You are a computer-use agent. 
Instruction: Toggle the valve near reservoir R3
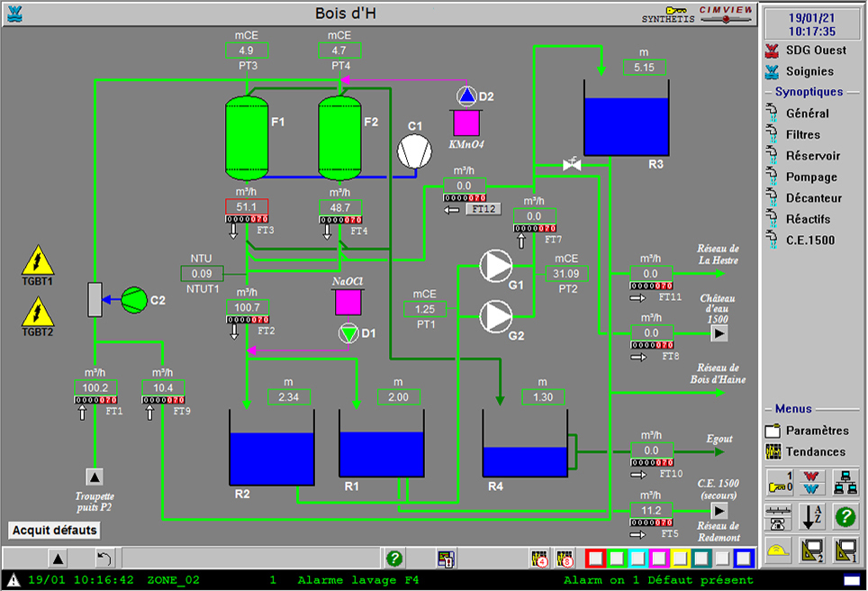coord(571,164)
